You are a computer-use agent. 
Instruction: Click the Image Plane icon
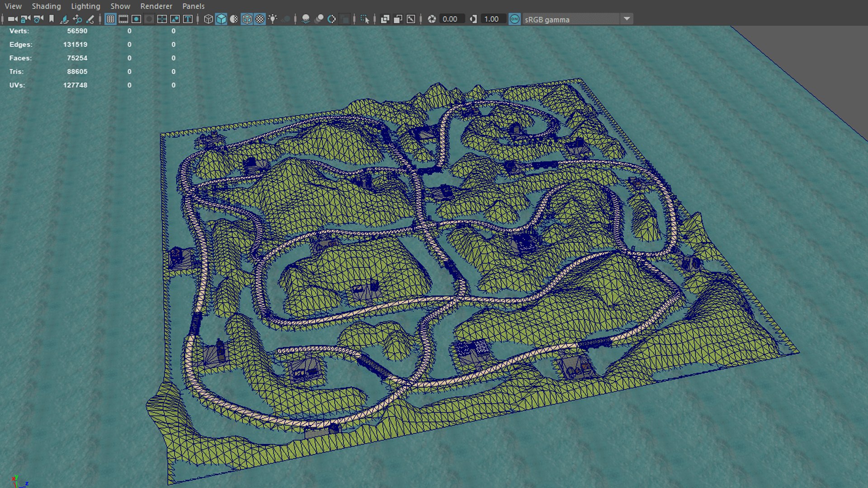[x=64, y=19]
